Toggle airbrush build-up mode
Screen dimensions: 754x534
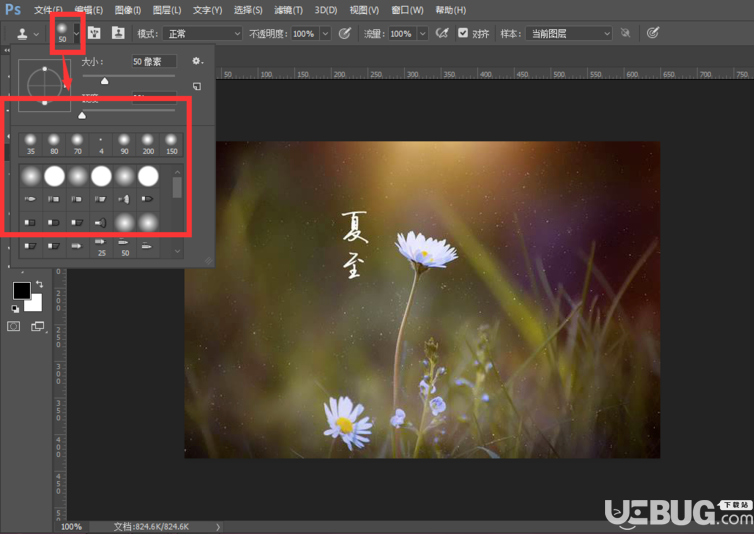(x=442, y=33)
